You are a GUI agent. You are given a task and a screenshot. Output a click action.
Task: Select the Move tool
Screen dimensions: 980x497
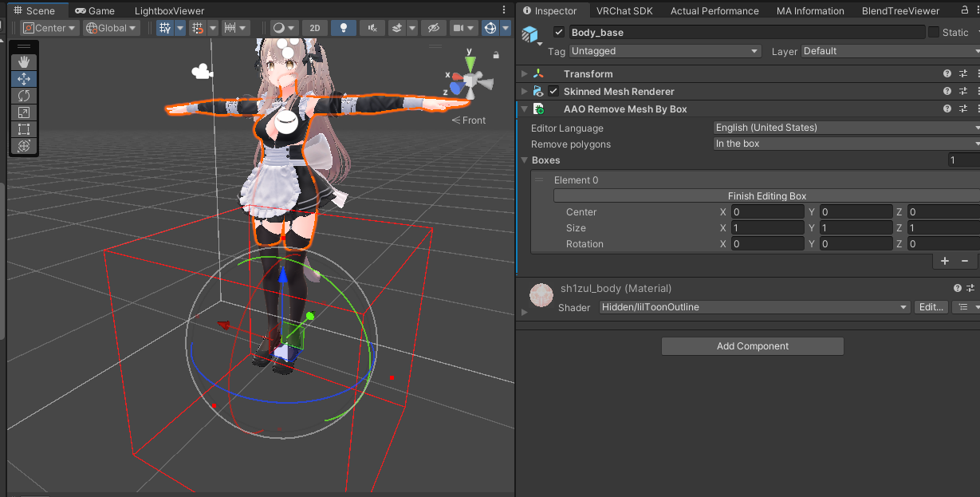[24, 78]
